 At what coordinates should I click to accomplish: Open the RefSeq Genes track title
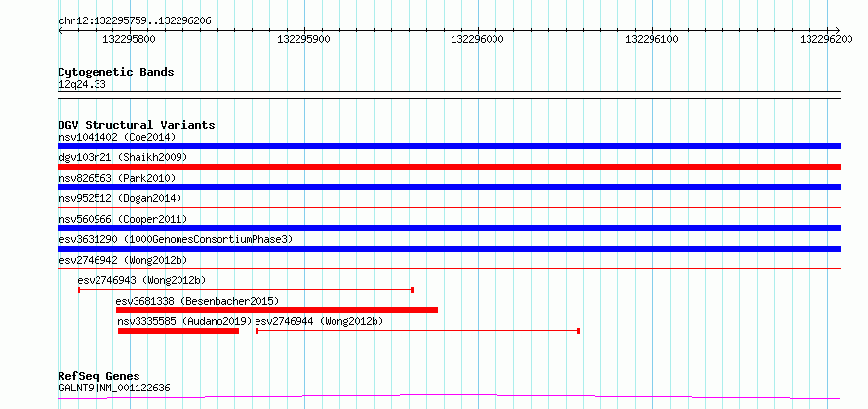99,377
